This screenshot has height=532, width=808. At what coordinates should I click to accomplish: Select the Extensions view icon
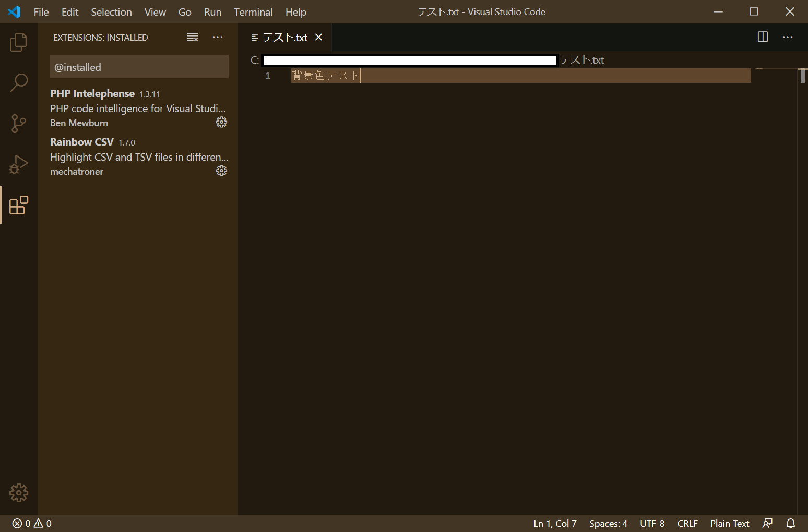click(19, 205)
